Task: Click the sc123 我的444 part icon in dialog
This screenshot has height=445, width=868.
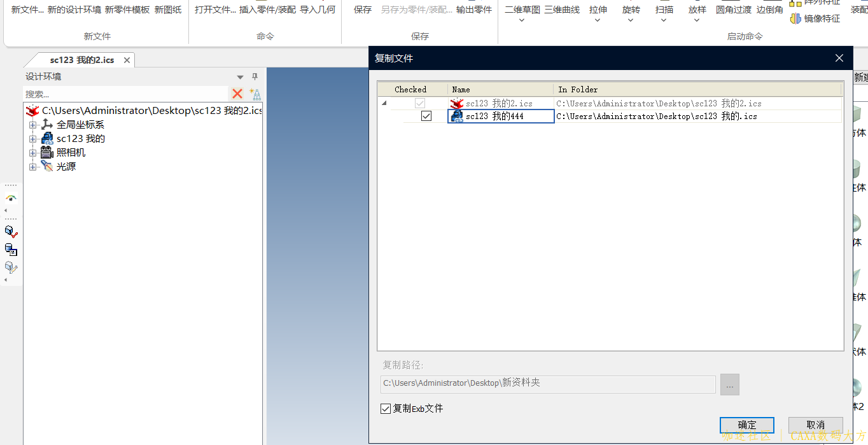Action: coord(457,116)
